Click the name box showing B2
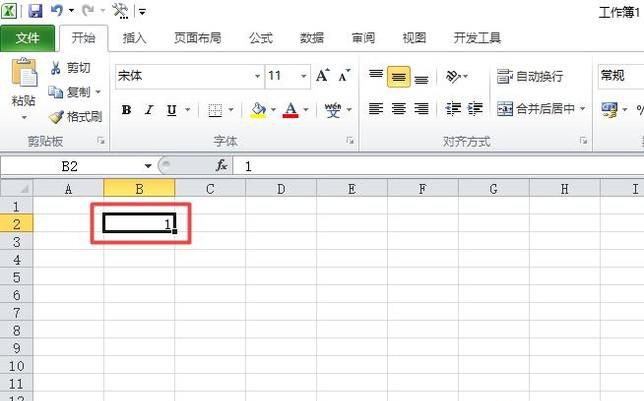 (x=70, y=166)
